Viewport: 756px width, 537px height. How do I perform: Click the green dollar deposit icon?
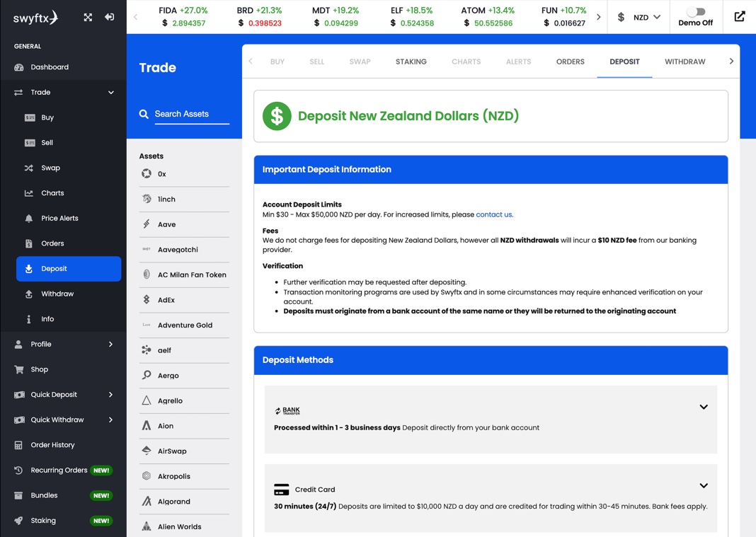click(277, 116)
